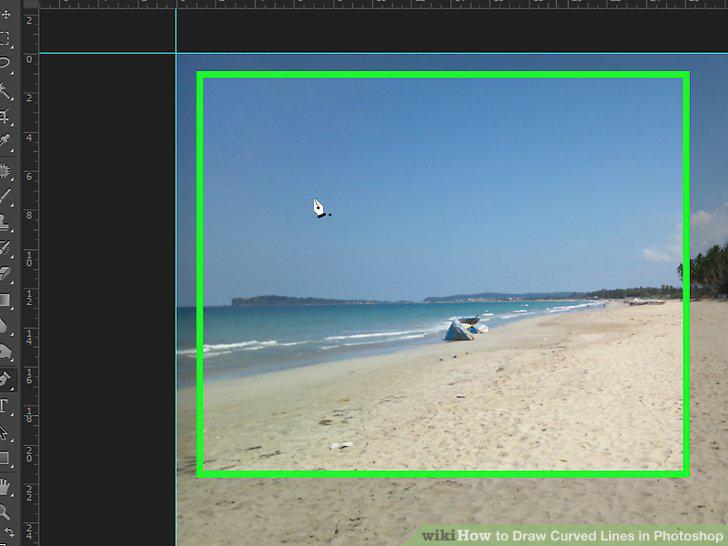Screen dimensions: 728x546
Task: Select the Eraser tool
Action: (x=5, y=273)
